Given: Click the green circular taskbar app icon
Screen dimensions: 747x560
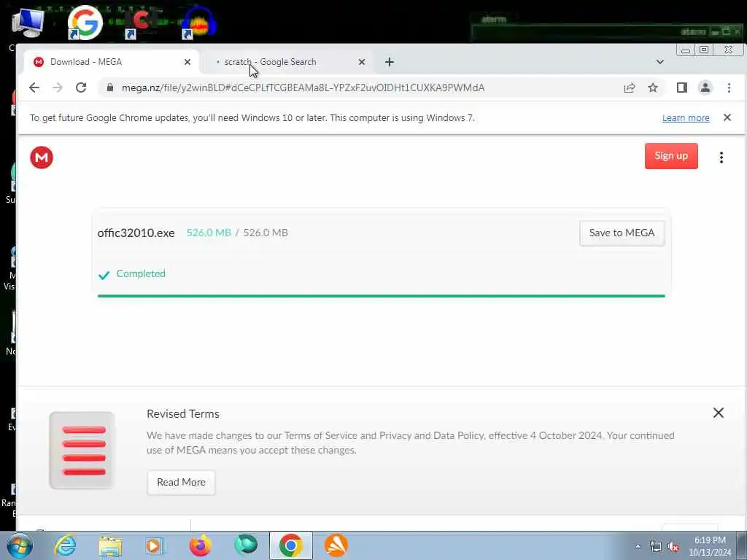Looking at the screenshot, I should point(246,545).
